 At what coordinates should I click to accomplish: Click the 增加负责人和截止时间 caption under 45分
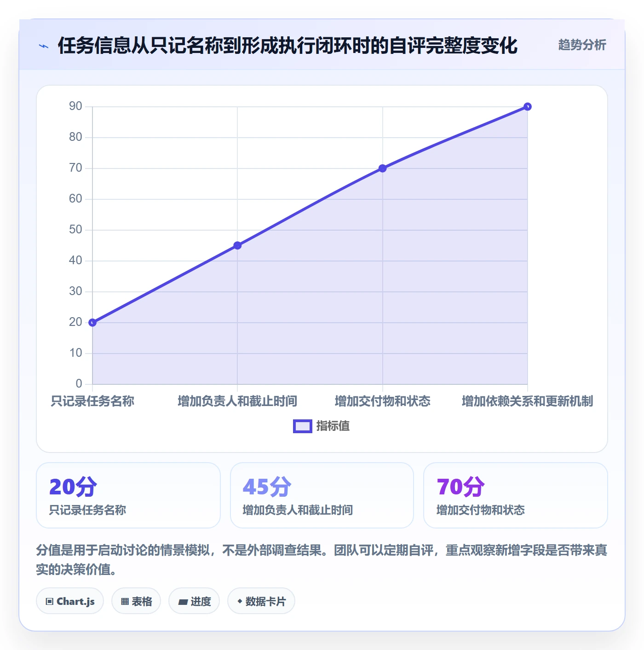tap(298, 510)
